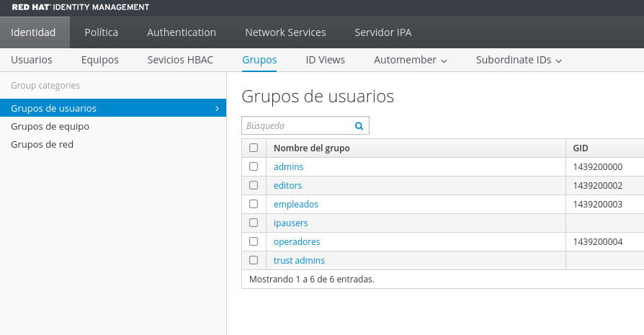Viewport: 644px width, 335px height.
Task: Open the editors group link
Action: [x=287, y=186]
